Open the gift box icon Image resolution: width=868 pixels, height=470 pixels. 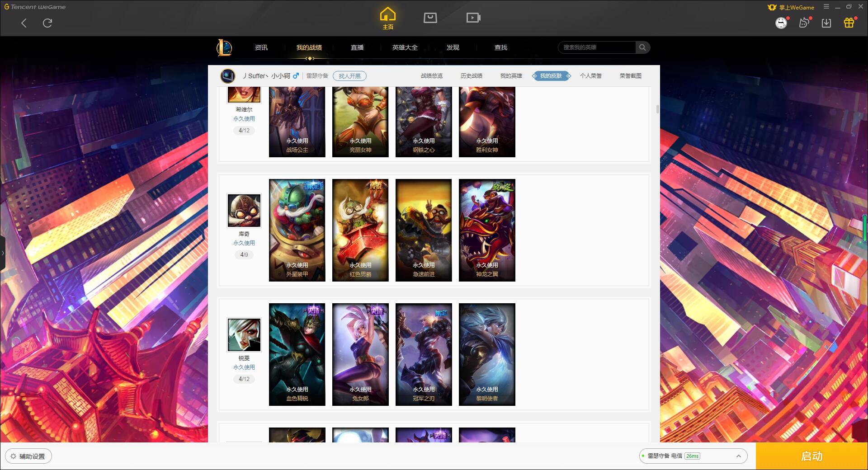tap(849, 23)
